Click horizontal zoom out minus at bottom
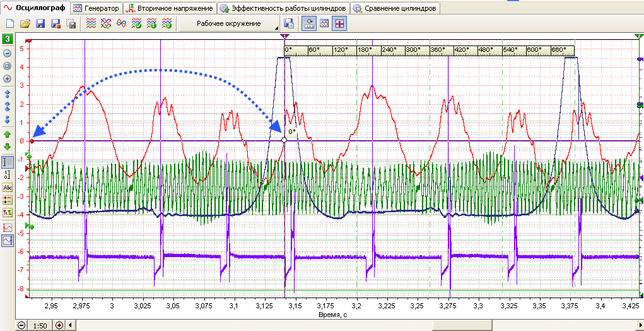644x331 pixels. click(x=22, y=325)
